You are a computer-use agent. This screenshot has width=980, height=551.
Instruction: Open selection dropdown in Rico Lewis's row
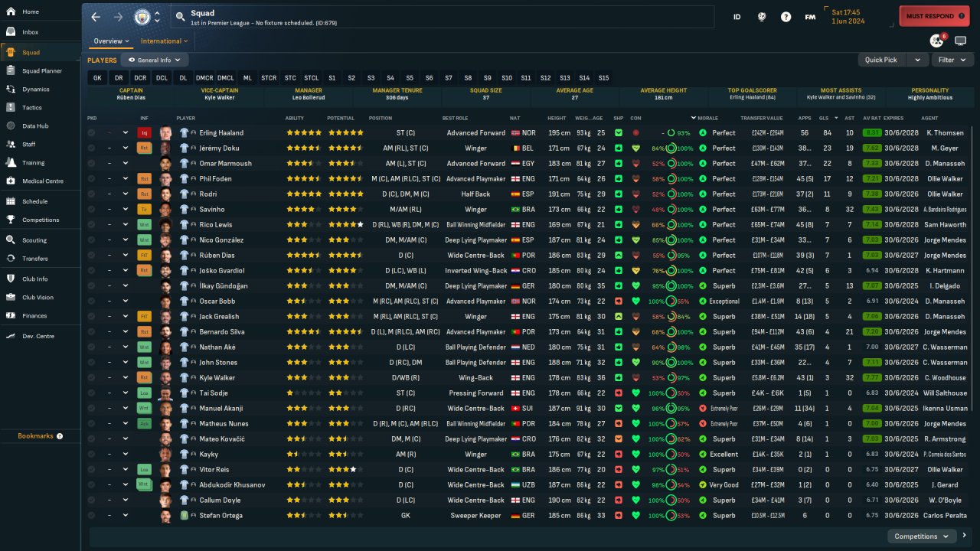point(126,224)
